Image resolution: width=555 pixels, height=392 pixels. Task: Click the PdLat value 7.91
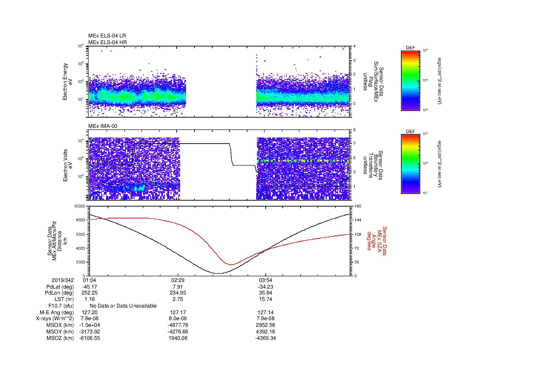tap(178, 287)
